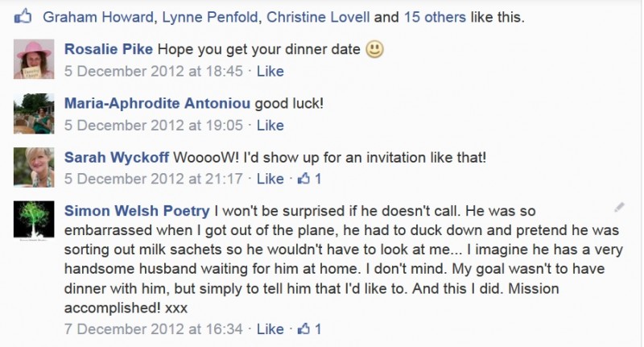Open Simon Welsh Poetry's green tree avatar
This screenshot has width=644, height=347.
(x=34, y=220)
